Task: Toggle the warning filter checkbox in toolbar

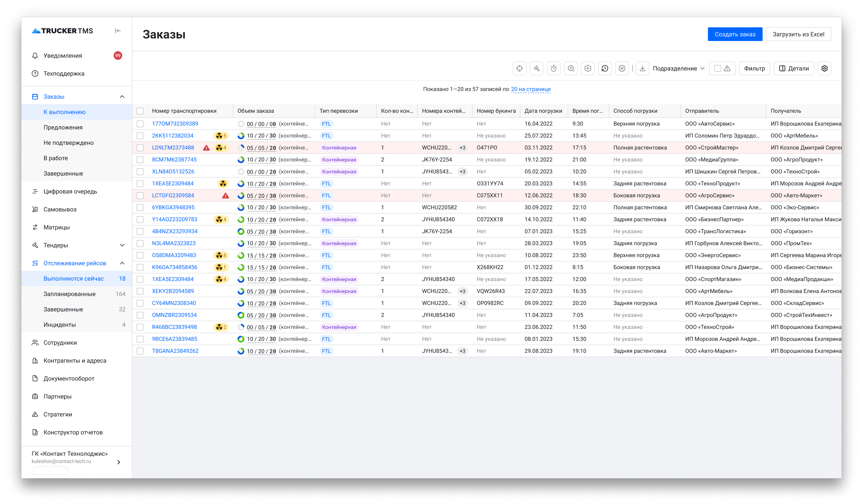Action: [x=717, y=68]
